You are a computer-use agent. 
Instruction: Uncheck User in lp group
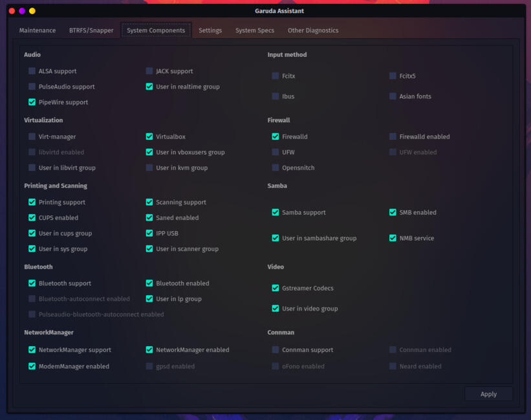(149, 299)
